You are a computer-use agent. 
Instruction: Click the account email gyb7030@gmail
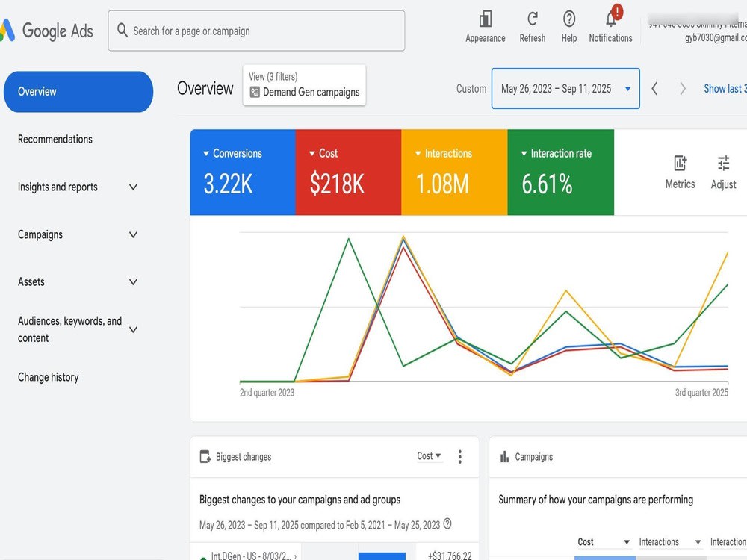(x=716, y=37)
